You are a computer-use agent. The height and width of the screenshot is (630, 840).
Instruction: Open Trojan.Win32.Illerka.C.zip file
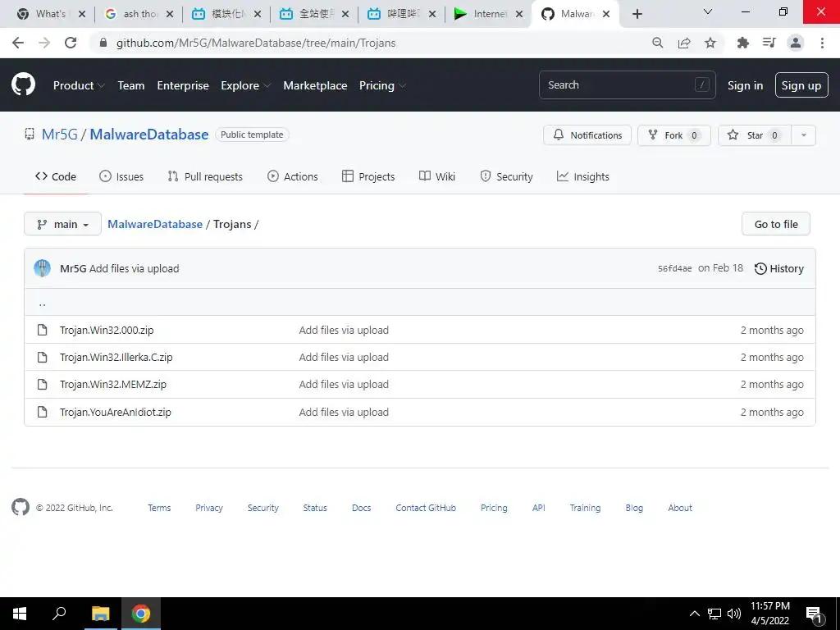[116, 357]
